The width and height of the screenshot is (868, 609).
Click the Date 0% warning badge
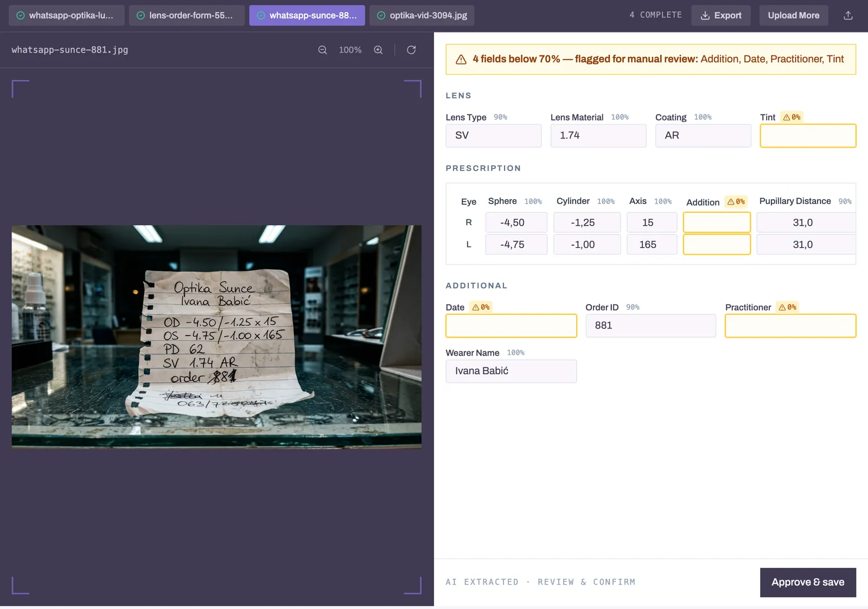coord(481,307)
